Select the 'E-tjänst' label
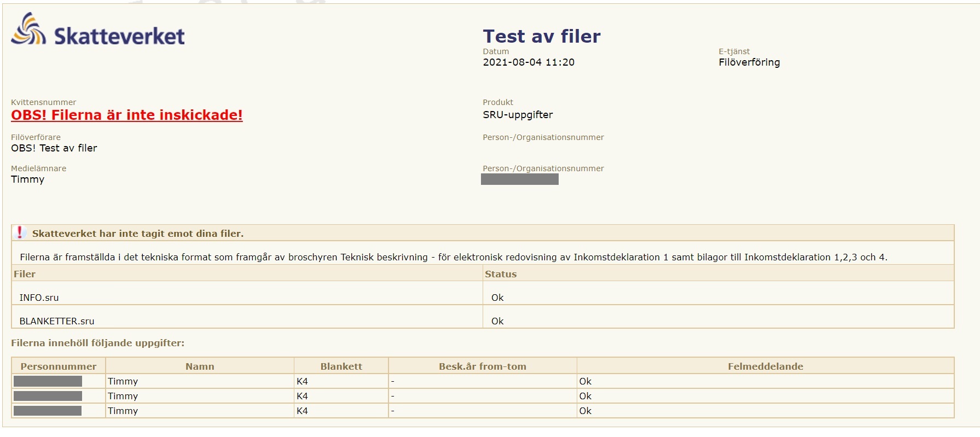 (734, 51)
